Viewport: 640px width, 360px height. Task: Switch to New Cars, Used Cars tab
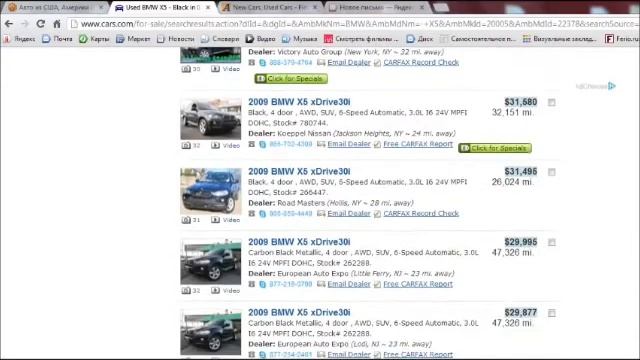[x=269, y=7]
